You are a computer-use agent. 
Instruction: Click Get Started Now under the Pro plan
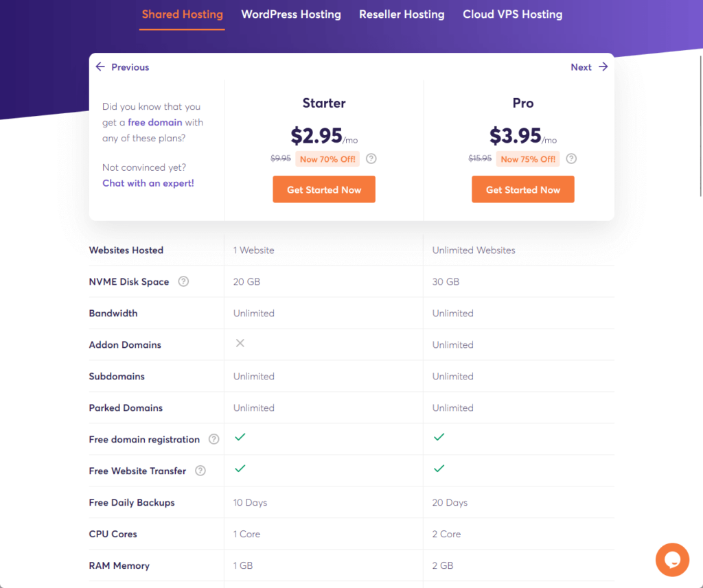(x=522, y=189)
